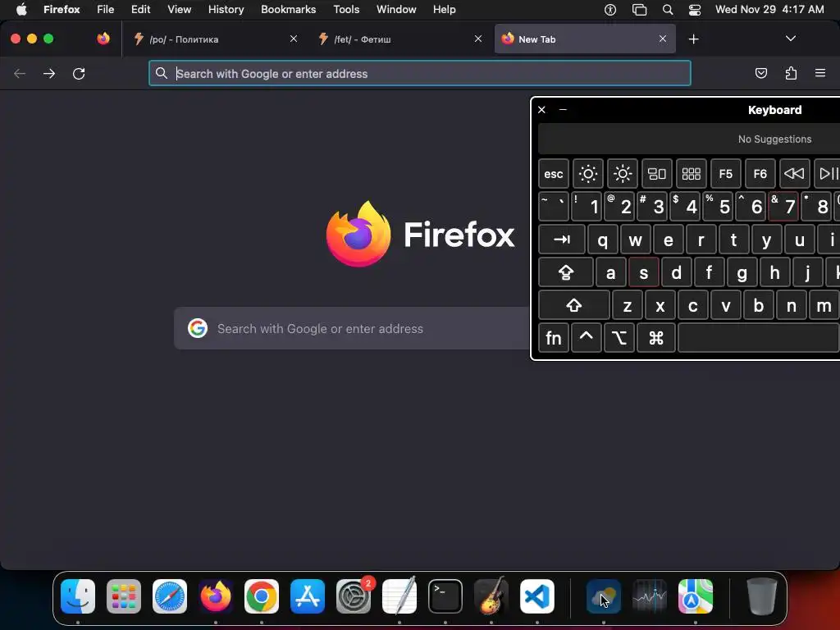The width and height of the screenshot is (840, 630).
Task: Open Terminal from the Dock
Action: coord(445,596)
